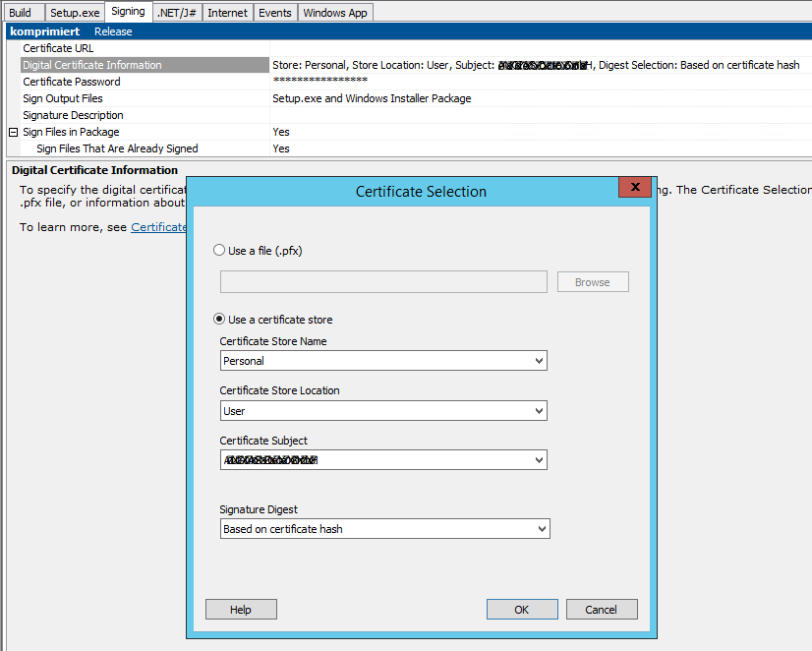
Task: Select the 'Use a certificate store' option
Action: (219, 320)
